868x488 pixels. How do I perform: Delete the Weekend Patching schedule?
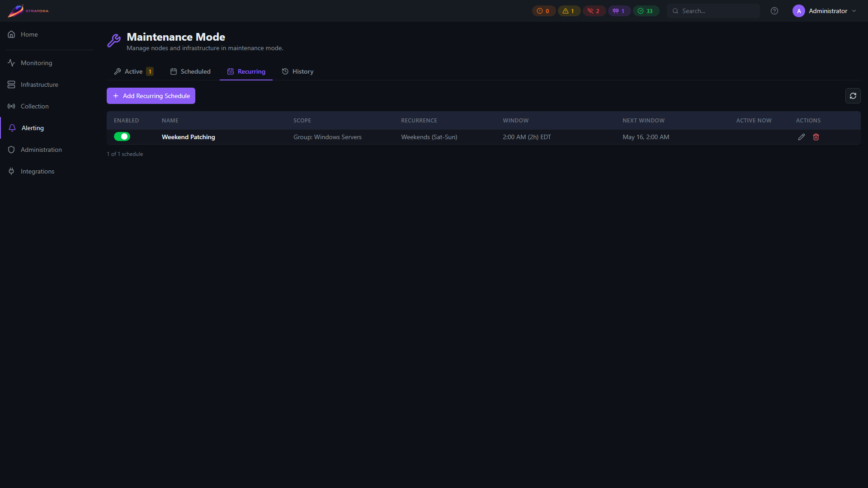[x=816, y=137]
